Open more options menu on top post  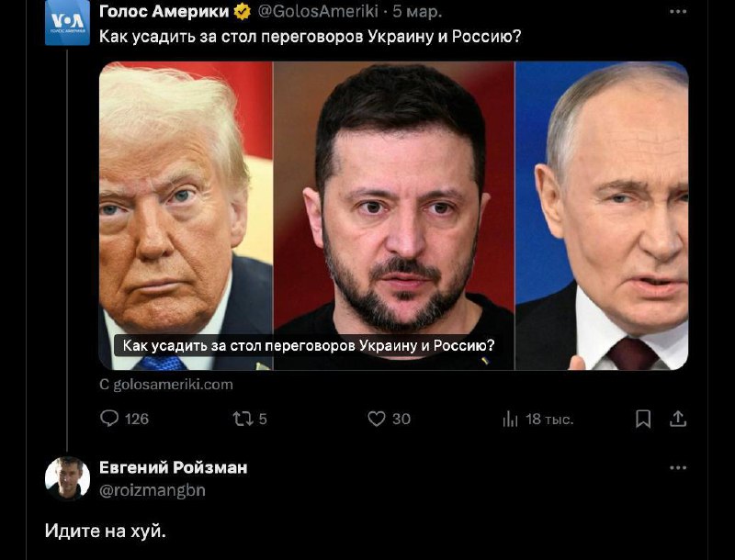click(x=678, y=12)
